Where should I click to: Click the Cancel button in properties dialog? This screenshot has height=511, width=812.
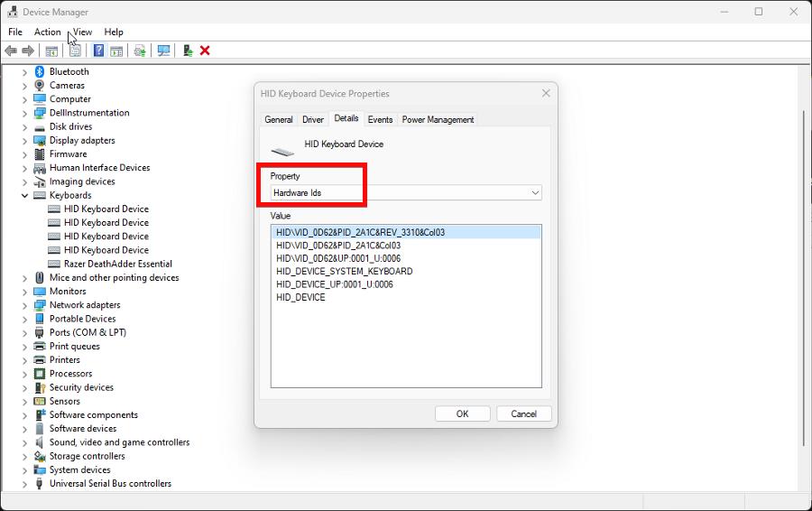point(523,413)
